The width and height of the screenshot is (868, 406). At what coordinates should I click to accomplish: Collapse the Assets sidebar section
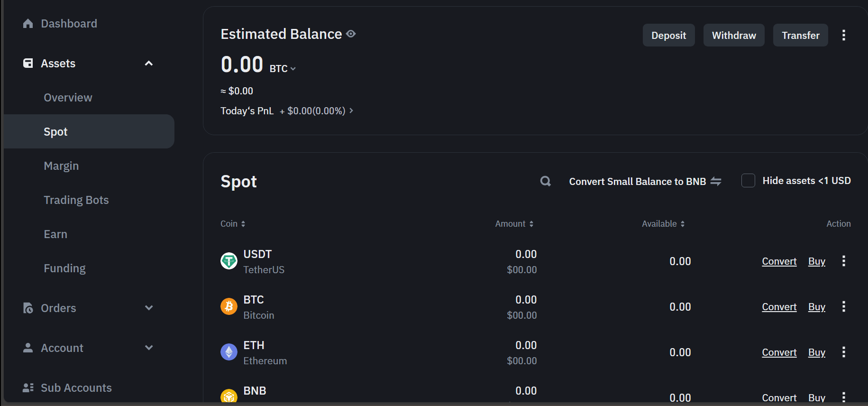tap(148, 63)
